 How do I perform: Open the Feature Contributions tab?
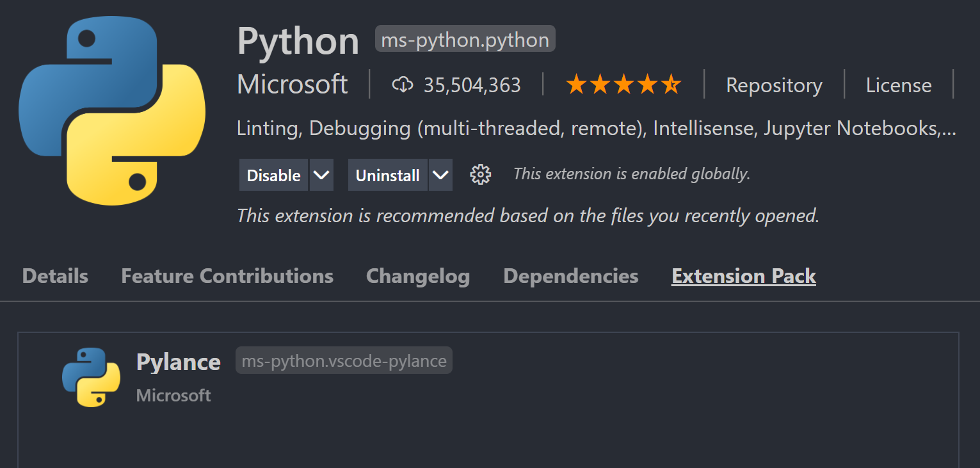point(227,275)
